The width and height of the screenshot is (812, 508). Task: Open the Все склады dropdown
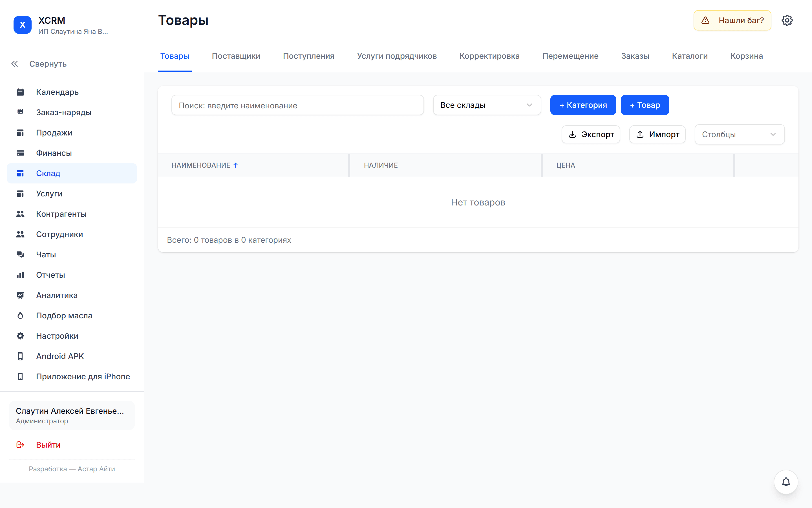(487, 105)
